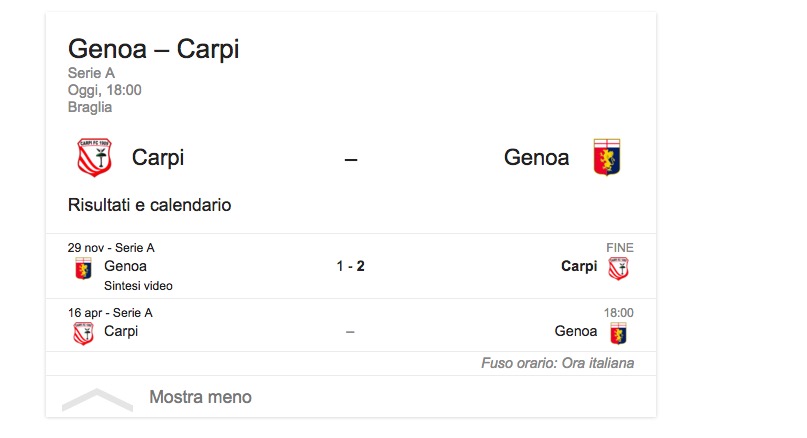
Task: Click Carpi crest in 29 nov match
Action: pyautogui.click(x=619, y=267)
